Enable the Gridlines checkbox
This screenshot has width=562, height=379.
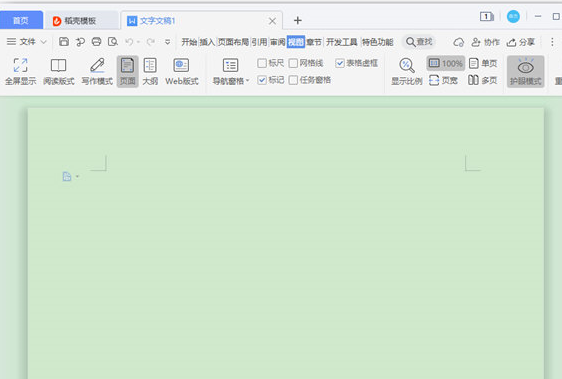click(x=293, y=63)
